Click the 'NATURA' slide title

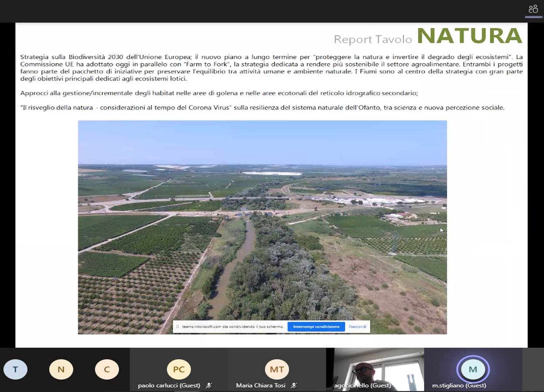click(x=469, y=36)
